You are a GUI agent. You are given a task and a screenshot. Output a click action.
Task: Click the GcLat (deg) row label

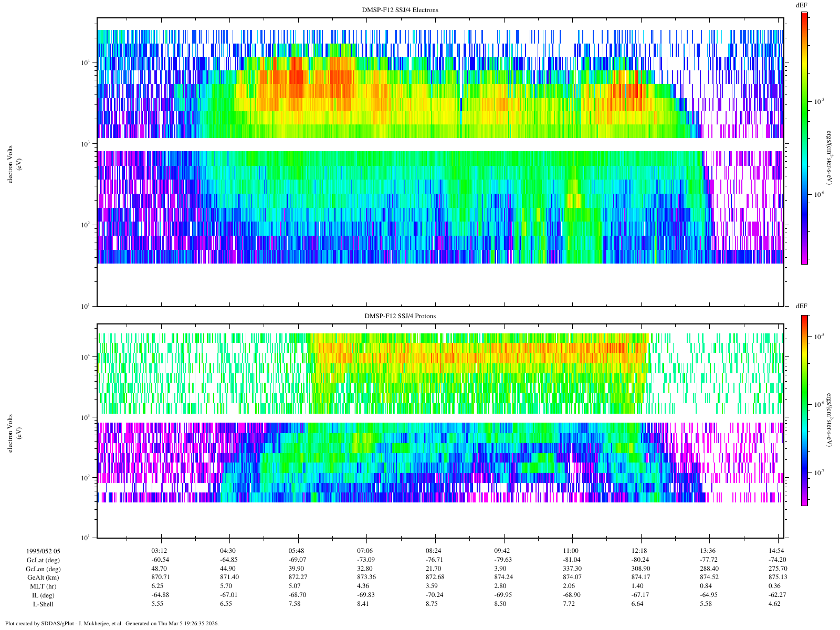(43, 560)
